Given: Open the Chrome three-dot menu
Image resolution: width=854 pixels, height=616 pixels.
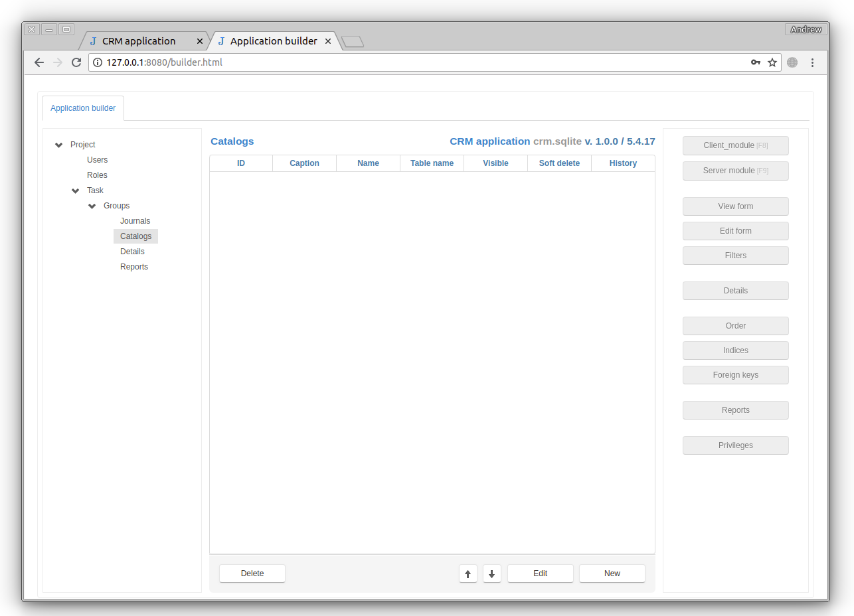Looking at the screenshot, I should pyautogui.click(x=812, y=62).
